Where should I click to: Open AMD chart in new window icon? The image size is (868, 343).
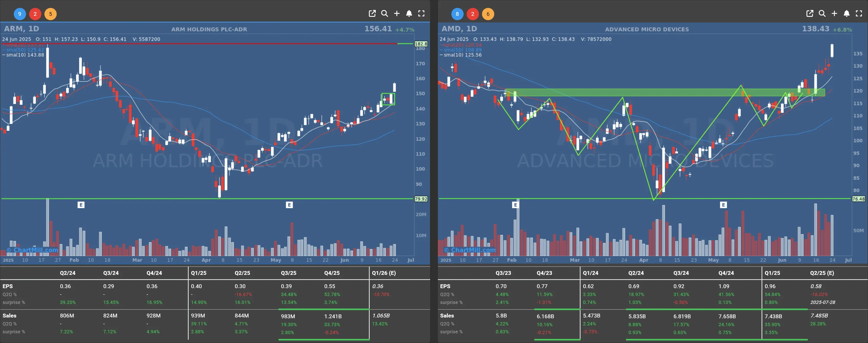pos(810,14)
